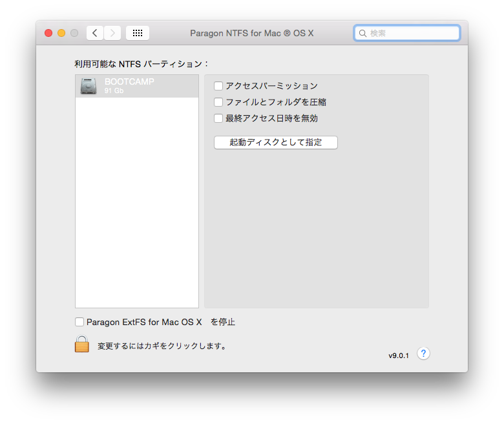Click the Paragon NTFS for Mac OS X title
The width and height of the screenshot is (504, 424).
coord(252,33)
